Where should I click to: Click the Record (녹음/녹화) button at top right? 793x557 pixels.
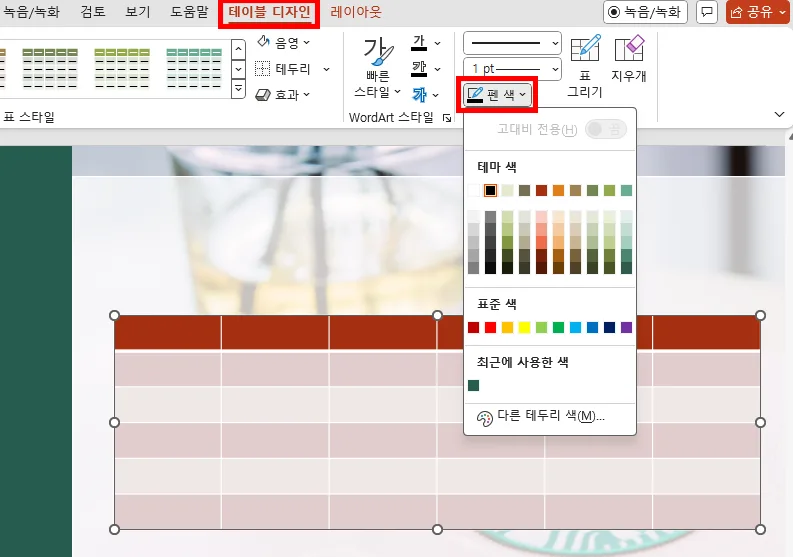(x=645, y=12)
